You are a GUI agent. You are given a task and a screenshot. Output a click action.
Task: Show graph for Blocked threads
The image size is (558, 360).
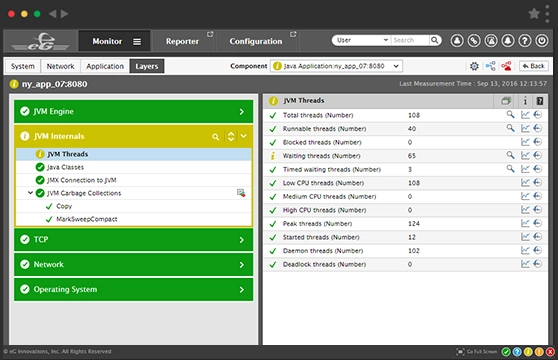[x=525, y=142]
